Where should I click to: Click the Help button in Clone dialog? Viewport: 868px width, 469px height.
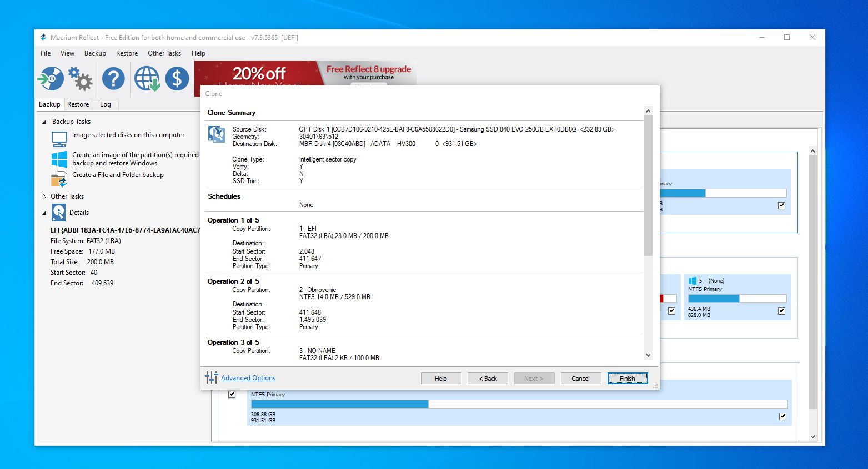point(441,379)
